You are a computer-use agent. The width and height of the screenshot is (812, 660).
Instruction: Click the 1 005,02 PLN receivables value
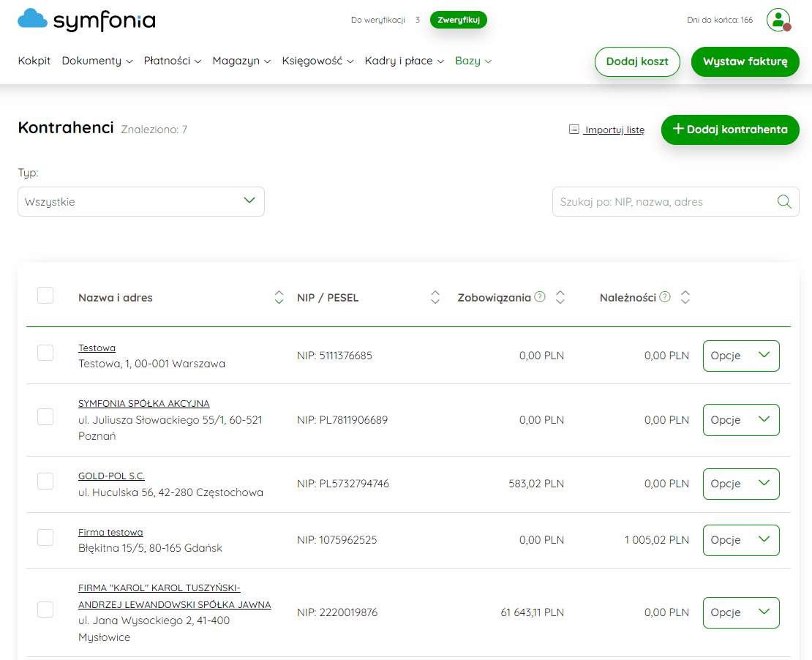[x=657, y=540]
